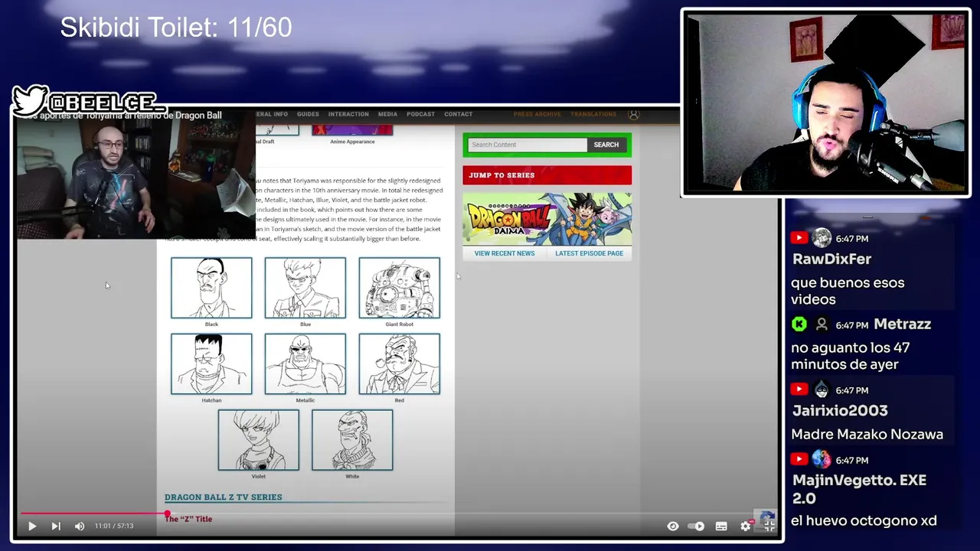Click the message 'Madre Mazako Nozawa'
980x551 pixels.
click(x=867, y=435)
